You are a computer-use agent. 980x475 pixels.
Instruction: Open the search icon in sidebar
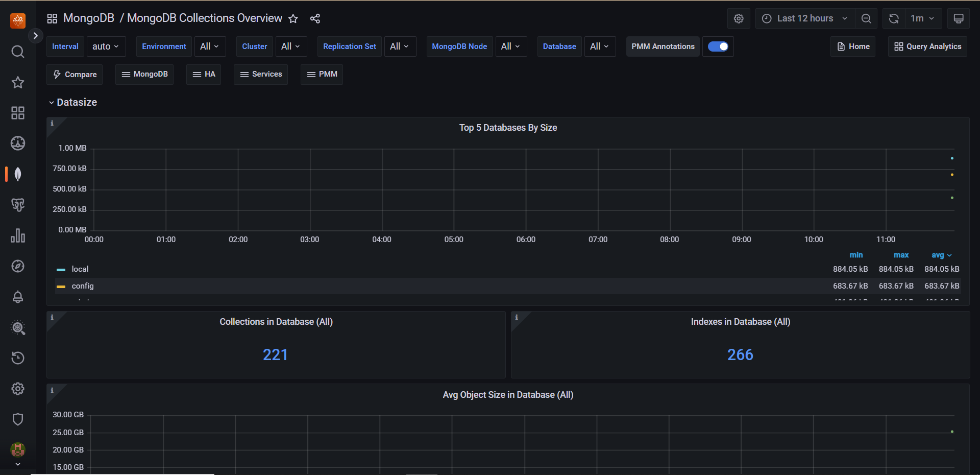(18, 52)
